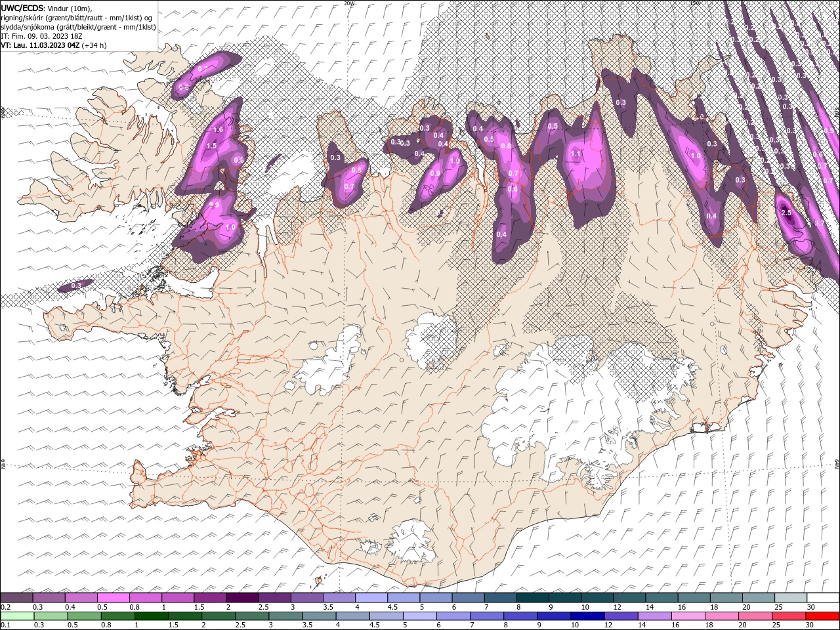Pick bottom-row legend swatch between 1 and 1.5

151,616
